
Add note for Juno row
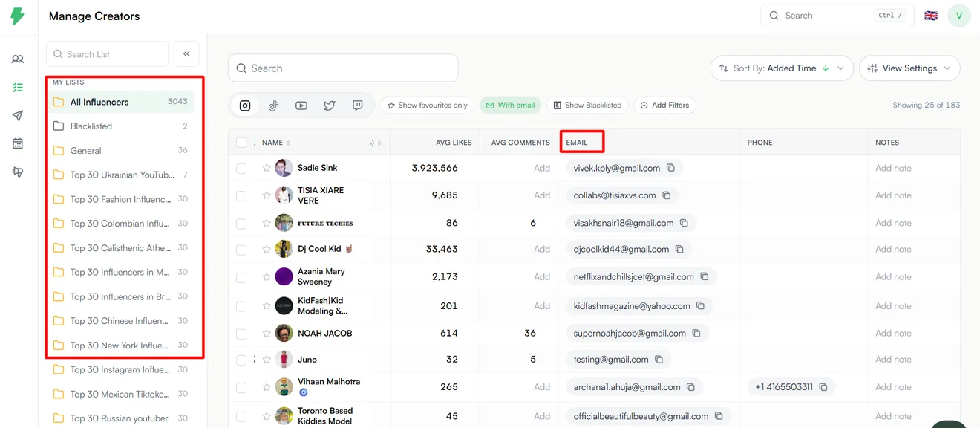[893, 359]
